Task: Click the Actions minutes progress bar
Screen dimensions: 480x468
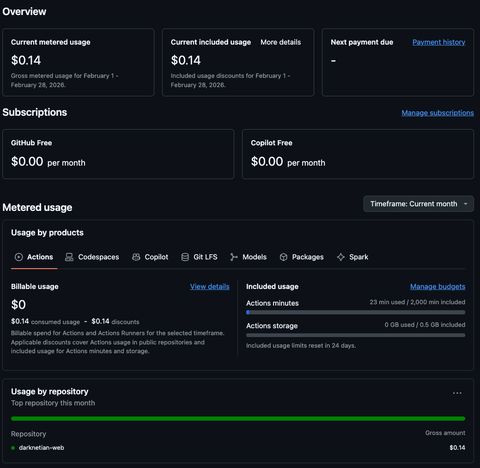Action: [356, 313]
